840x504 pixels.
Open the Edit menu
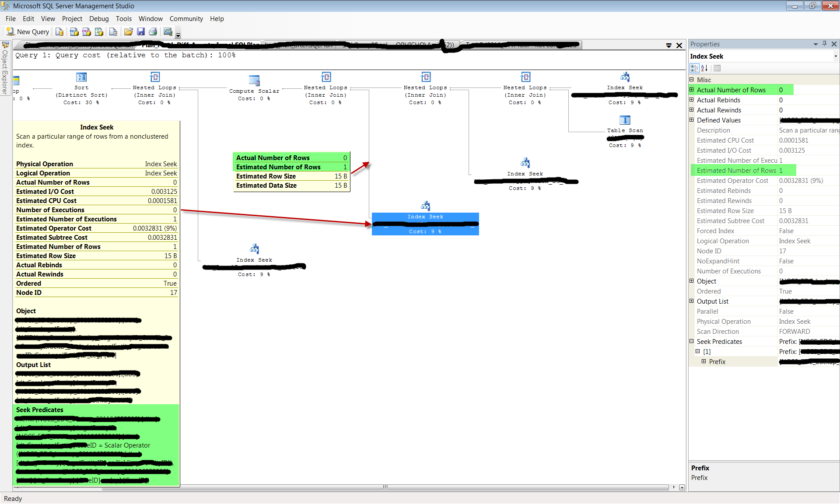pyautogui.click(x=28, y=19)
